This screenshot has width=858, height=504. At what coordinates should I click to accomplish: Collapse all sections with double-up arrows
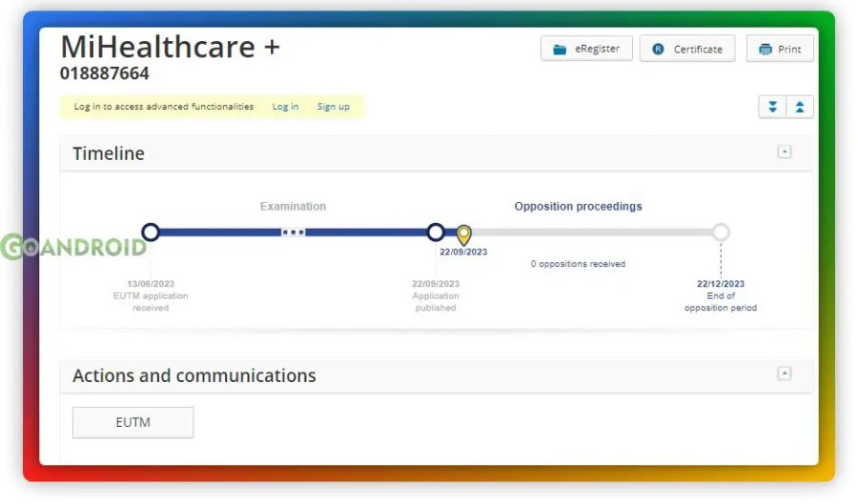(x=800, y=107)
